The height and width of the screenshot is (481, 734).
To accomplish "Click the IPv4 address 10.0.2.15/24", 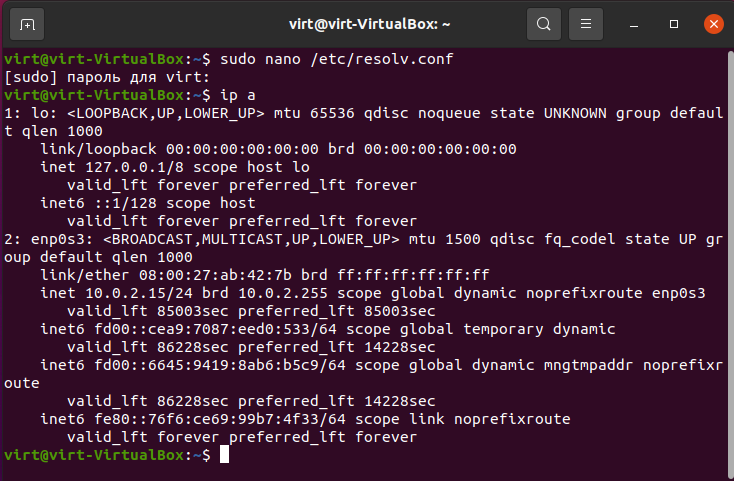I will [139, 293].
